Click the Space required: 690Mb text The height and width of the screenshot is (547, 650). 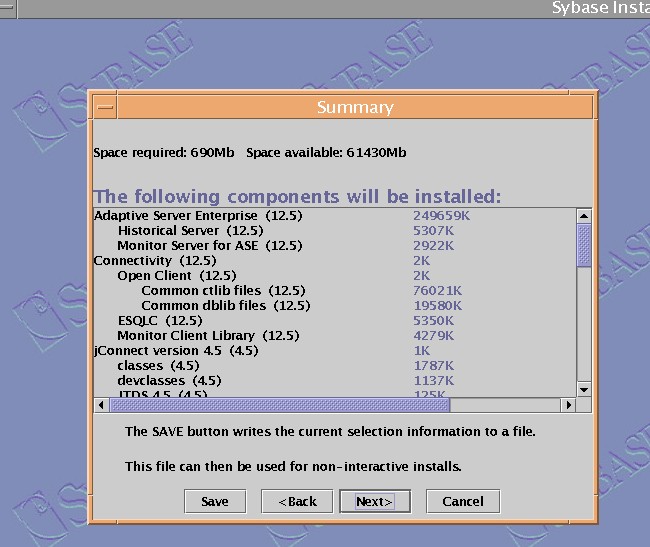click(164, 152)
